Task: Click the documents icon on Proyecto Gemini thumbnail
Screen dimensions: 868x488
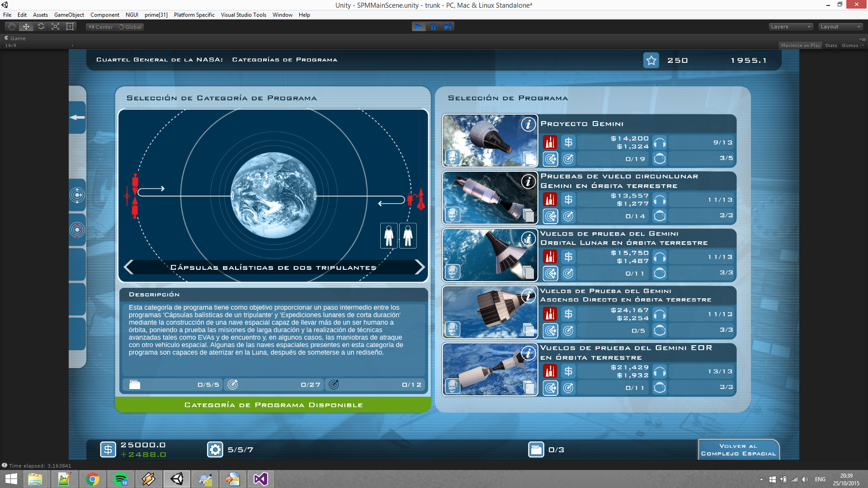Action: pyautogui.click(x=529, y=158)
